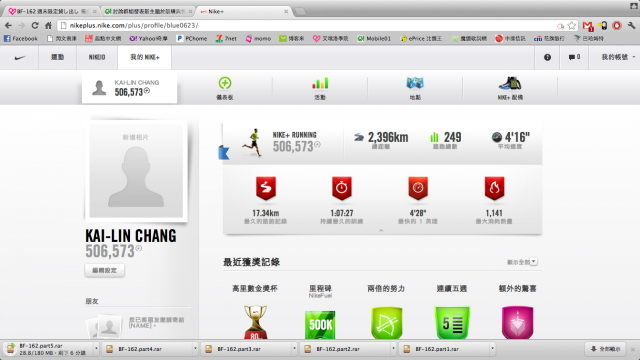The image size is (640, 360).
Task: Open dropdown arrow for BF-162.part1.rar download
Action: pos(492,349)
